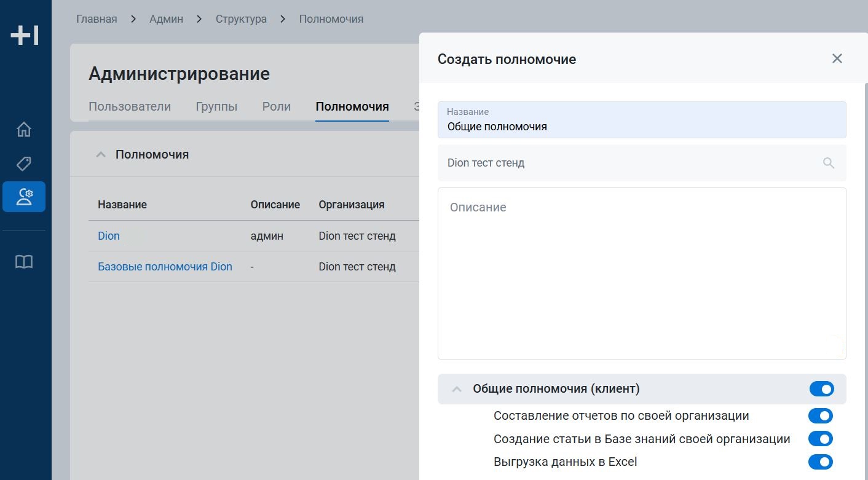Open the tag icon in sidebar

coord(24,163)
